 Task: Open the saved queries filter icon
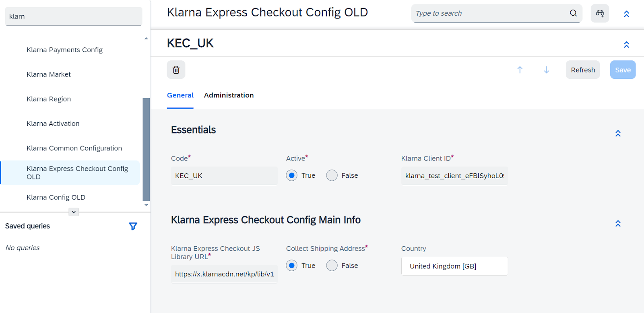[133, 226]
